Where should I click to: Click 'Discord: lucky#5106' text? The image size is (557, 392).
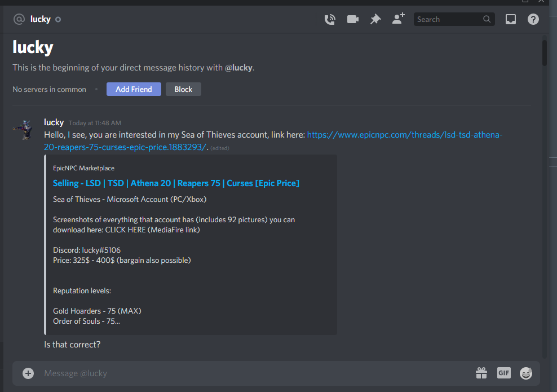coord(87,250)
